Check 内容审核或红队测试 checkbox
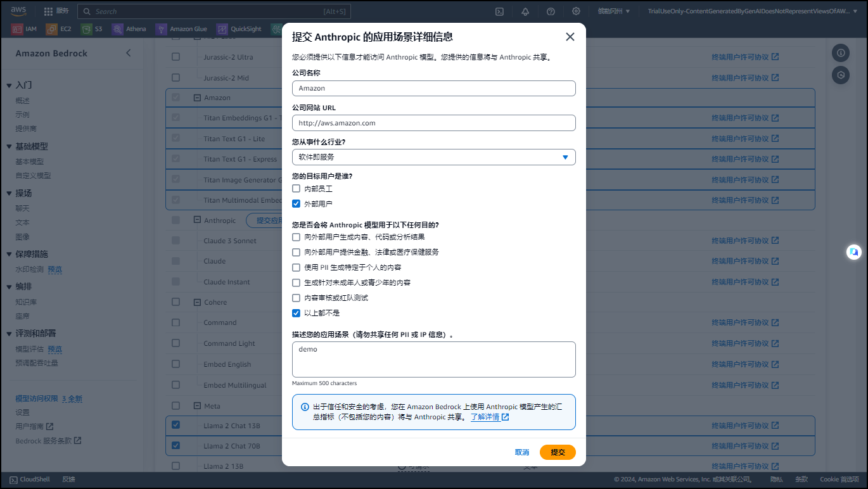Screen dimensions: 868x489 296,298
